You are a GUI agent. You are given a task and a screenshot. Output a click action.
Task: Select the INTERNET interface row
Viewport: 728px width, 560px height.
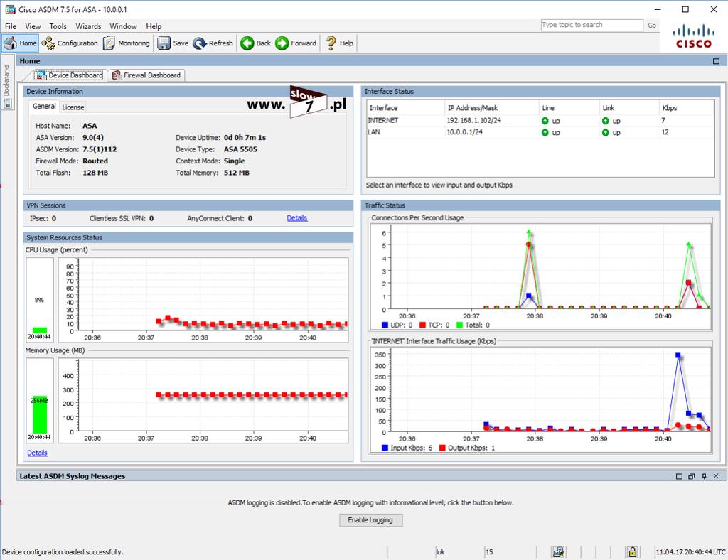pyautogui.click(x=540, y=121)
